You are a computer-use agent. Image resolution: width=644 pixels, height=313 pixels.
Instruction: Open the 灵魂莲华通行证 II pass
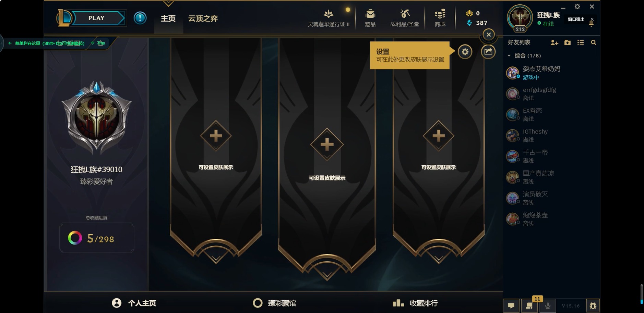tap(329, 18)
